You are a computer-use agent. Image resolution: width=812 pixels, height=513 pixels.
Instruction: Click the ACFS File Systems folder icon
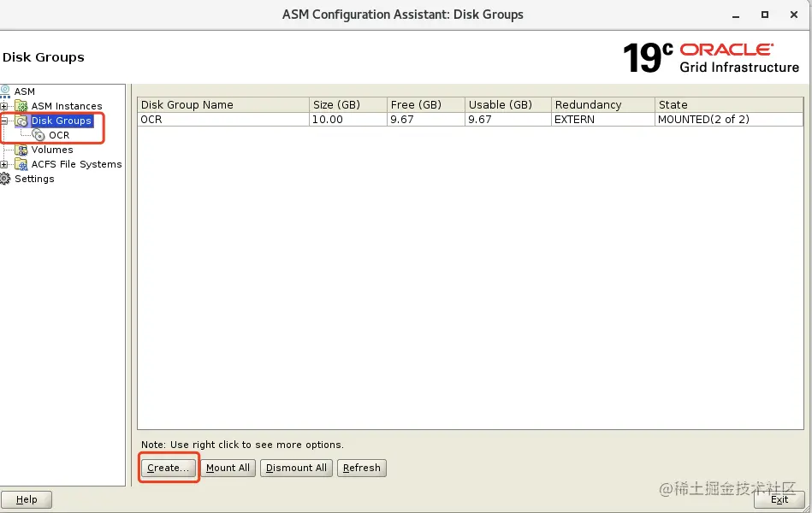(x=21, y=164)
